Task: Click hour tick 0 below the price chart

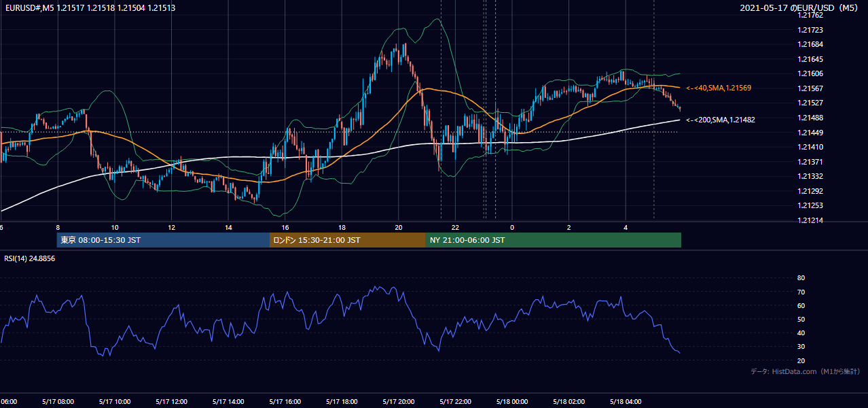Action: coord(512,228)
